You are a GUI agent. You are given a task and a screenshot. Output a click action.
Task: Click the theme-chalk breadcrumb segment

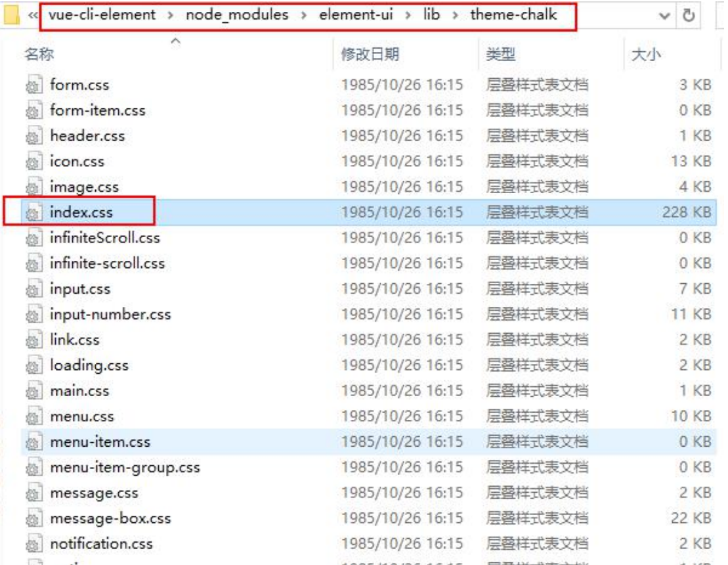[513, 15]
